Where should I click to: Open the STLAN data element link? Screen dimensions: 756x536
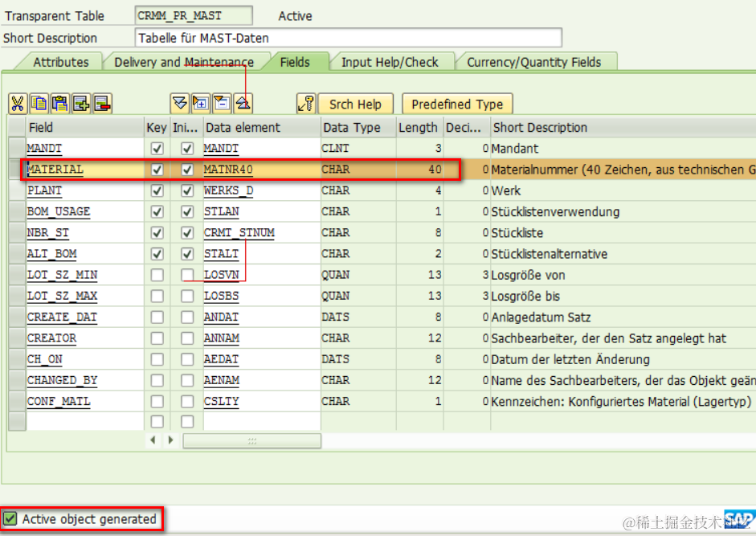click(x=221, y=212)
